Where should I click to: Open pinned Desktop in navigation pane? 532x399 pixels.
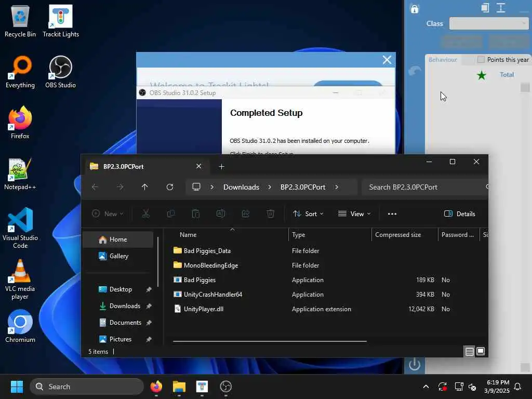coord(118,289)
